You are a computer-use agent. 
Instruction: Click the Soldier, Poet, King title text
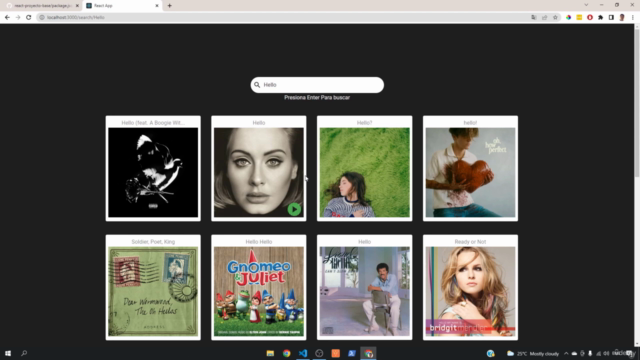click(x=153, y=242)
